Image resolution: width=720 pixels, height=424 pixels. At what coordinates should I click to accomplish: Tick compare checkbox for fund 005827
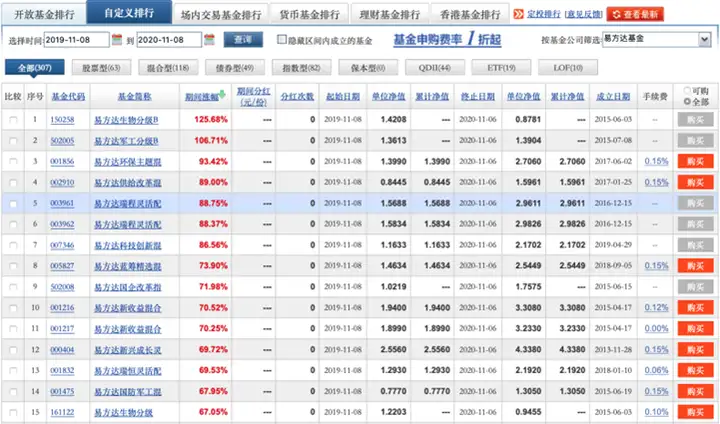click(x=13, y=266)
